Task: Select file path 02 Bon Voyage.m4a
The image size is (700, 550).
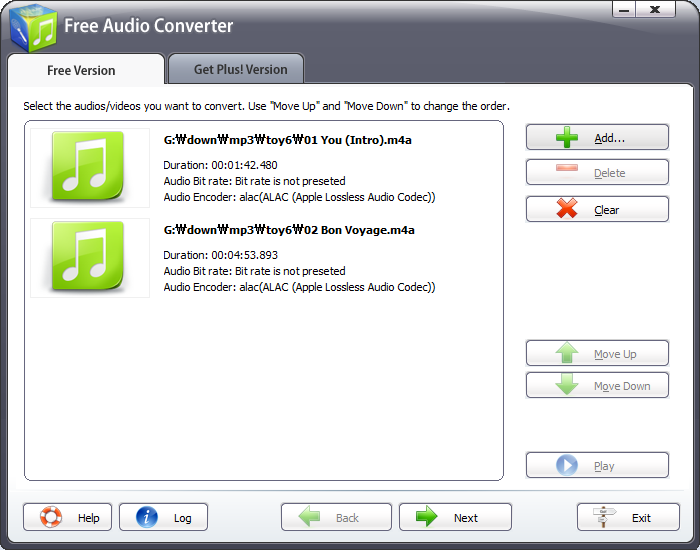Action: (289, 230)
